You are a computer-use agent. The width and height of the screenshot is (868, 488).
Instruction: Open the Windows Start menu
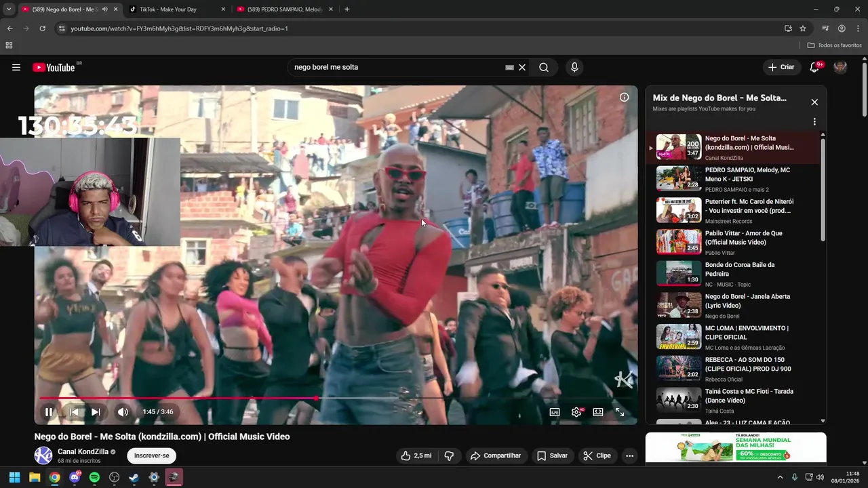[14, 477]
